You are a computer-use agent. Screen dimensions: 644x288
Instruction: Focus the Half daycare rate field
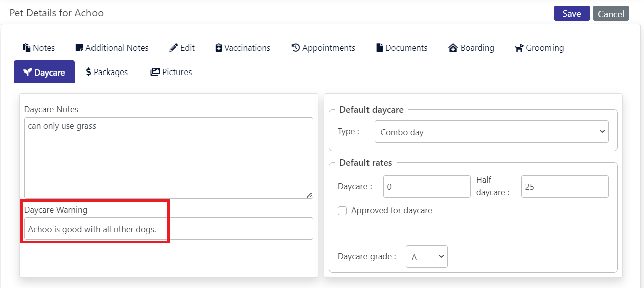click(x=565, y=187)
